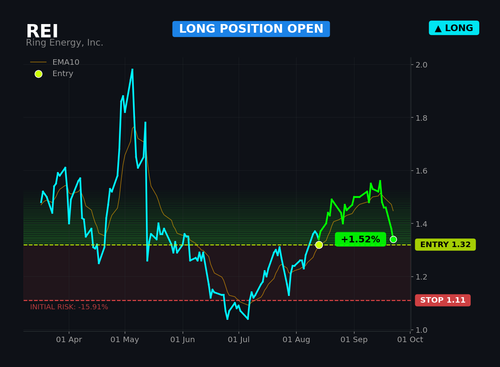The width and height of the screenshot is (500, 367).
Task: Click the ENTRY 1.32 price tag
Action: pos(445,245)
